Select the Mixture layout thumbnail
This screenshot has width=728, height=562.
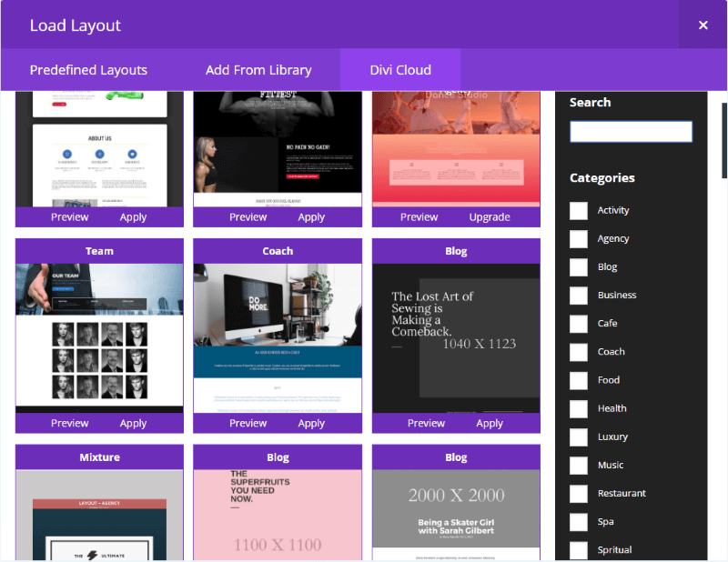(99, 515)
